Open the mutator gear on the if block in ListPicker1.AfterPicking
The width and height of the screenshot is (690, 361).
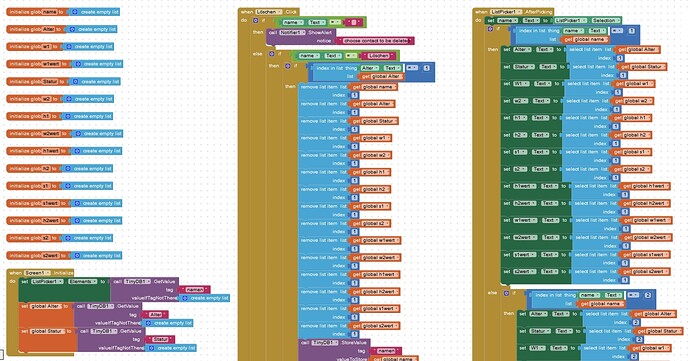(x=490, y=29)
